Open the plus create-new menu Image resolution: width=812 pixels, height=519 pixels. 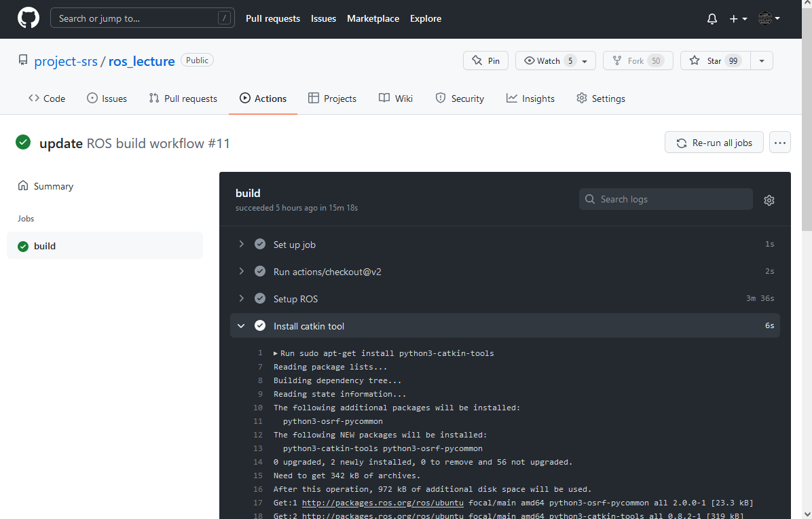coord(738,18)
